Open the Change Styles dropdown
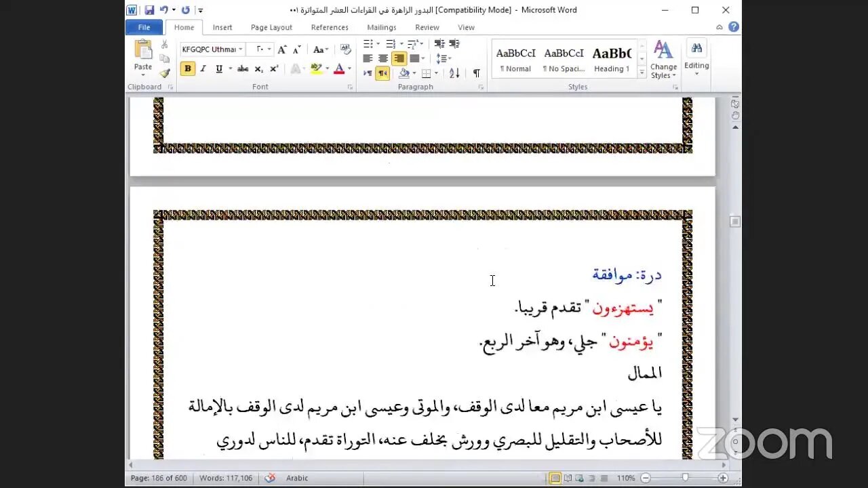The height and width of the screenshot is (488, 868). pos(663,60)
